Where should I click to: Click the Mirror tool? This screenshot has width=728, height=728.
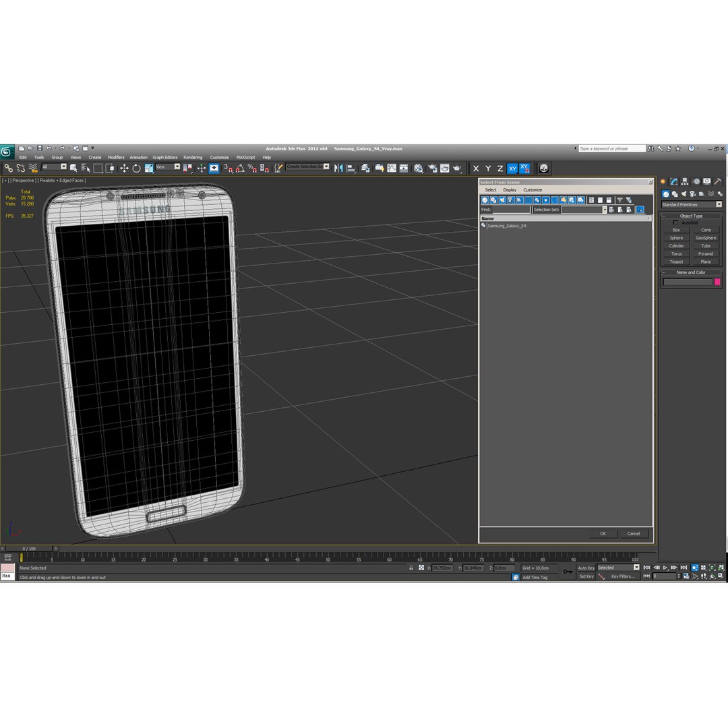coord(338,168)
